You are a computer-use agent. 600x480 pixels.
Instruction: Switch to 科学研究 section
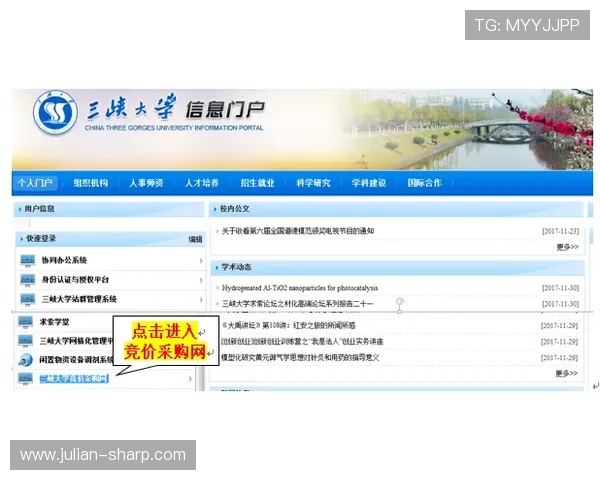click(x=313, y=183)
